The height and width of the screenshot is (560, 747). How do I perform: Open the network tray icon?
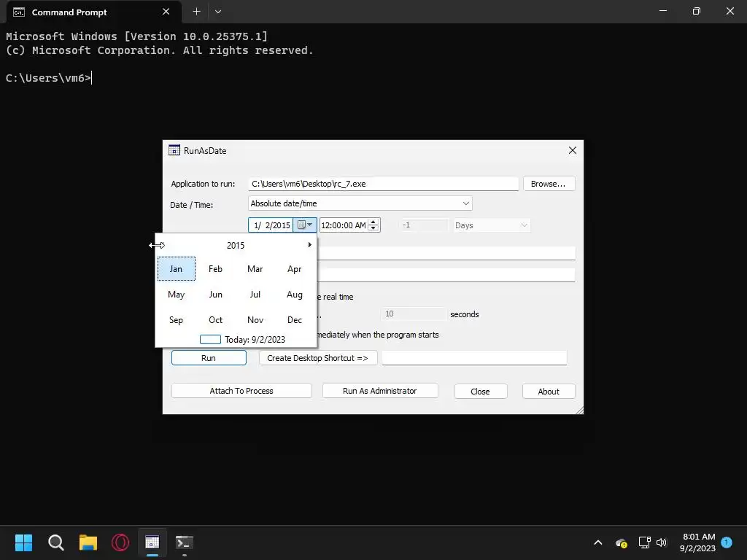coord(644,542)
